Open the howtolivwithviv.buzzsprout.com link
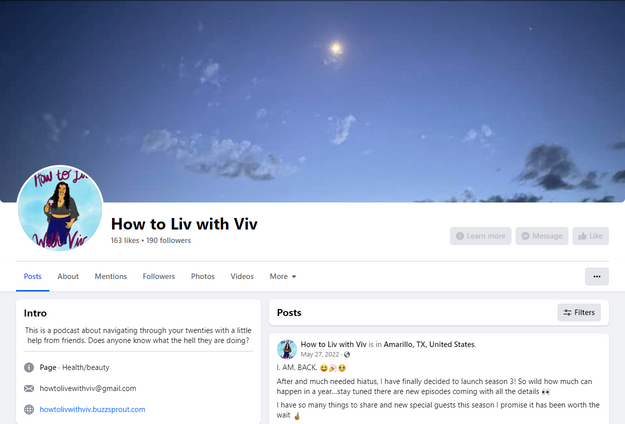Viewport: 625px width, 424px height. (x=92, y=409)
